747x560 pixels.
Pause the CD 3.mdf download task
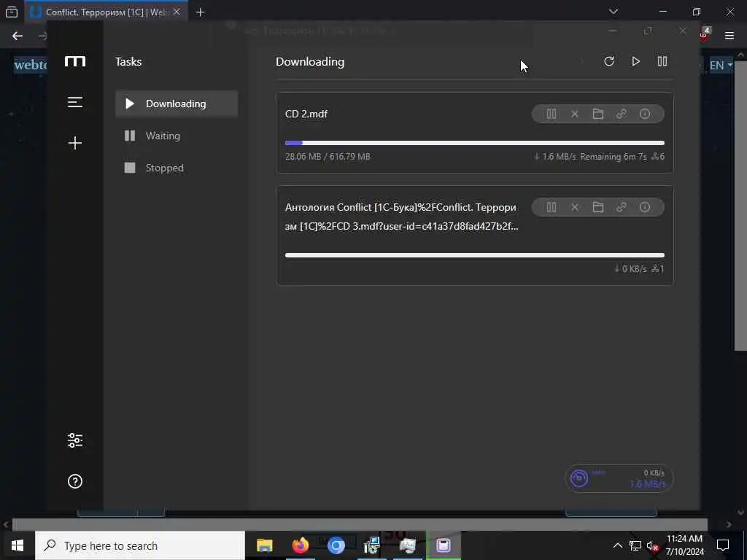[x=551, y=207]
